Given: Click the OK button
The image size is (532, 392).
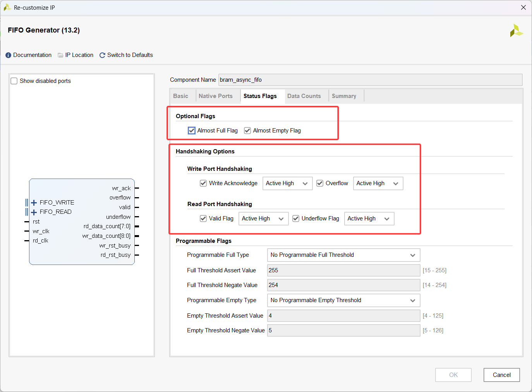Looking at the screenshot, I should (453, 375).
